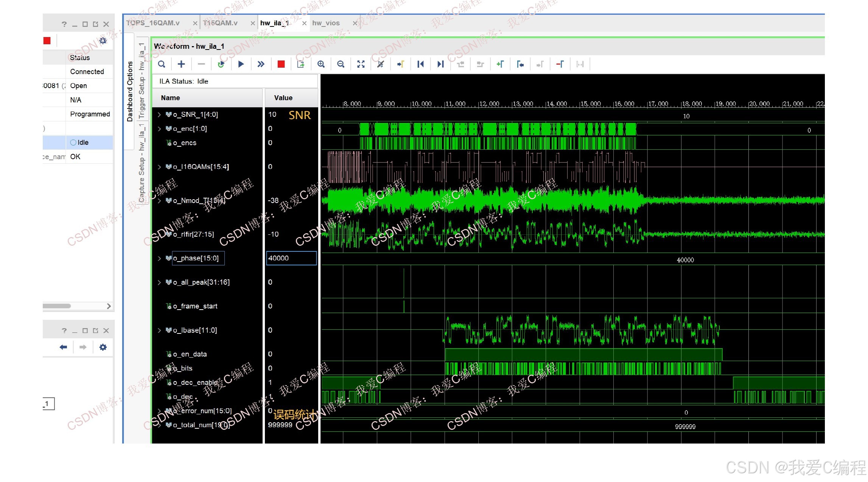Click the Add probe plus icon
This screenshot has width=868, height=482.
[181, 64]
